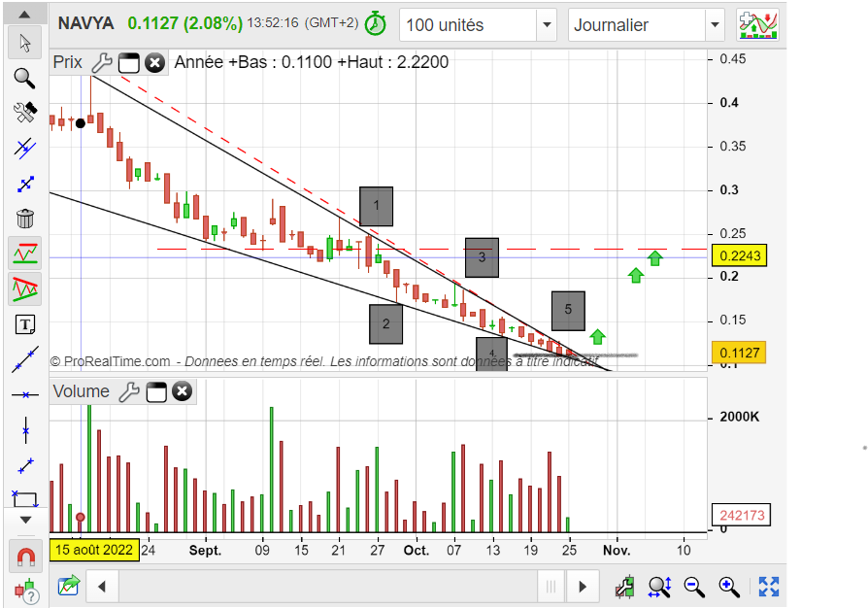The height and width of the screenshot is (608, 868).
Task: Click the green stopwatch real-time icon
Action: click(376, 24)
